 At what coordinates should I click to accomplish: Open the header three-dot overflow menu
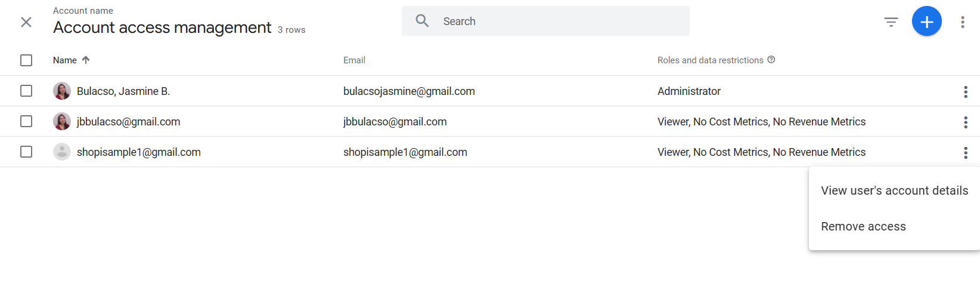963,22
